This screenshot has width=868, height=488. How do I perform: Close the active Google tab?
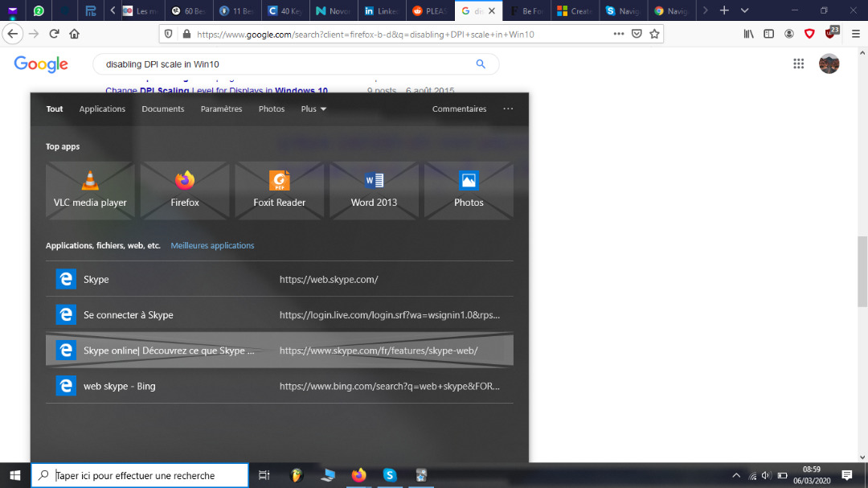coord(492,10)
